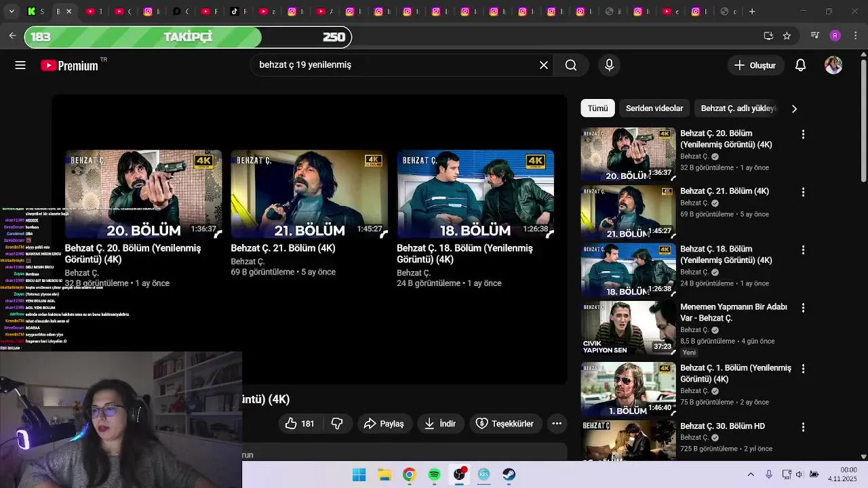Open the 21. Bölüm (4K) end-screen video title
Screen dimensions: 868x488
pos(283,248)
